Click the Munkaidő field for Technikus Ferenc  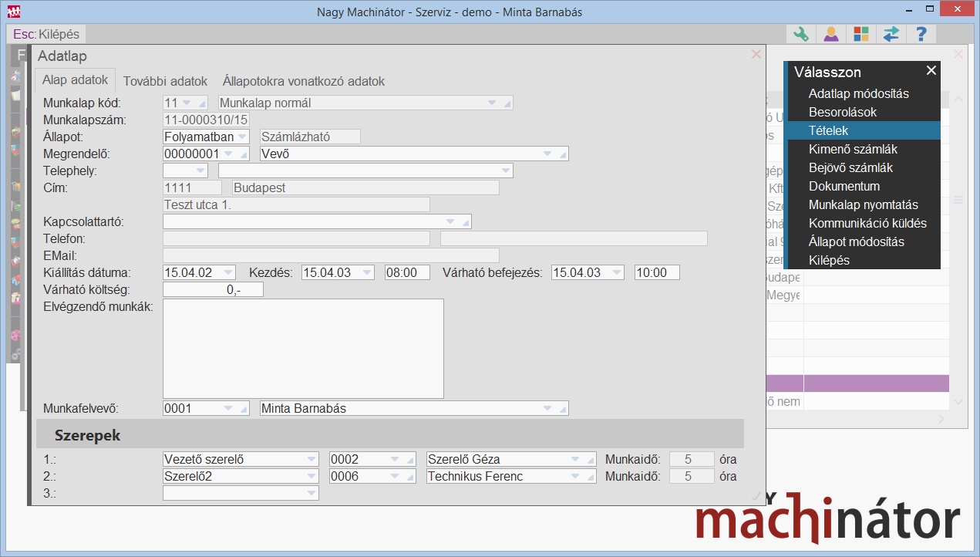[x=692, y=476]
